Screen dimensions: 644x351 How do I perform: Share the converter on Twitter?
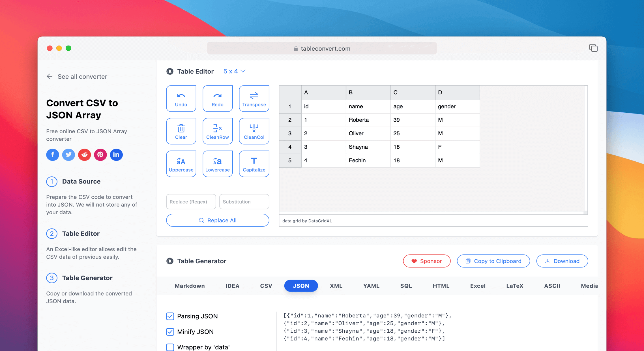[68, 155]
